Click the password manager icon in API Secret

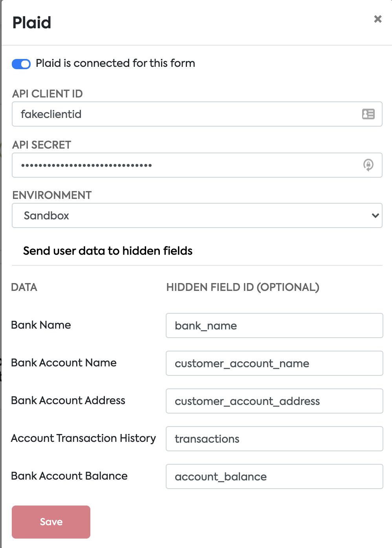tap(368, 165)
